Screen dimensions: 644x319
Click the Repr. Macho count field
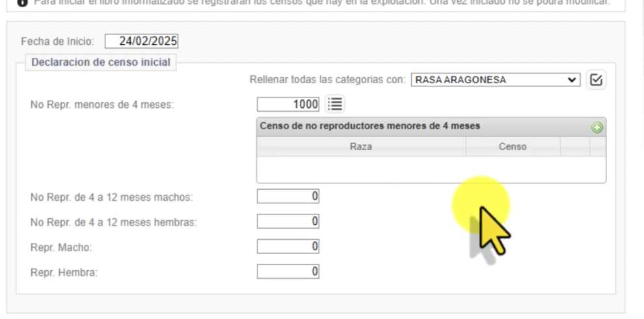tap(288, 247)
